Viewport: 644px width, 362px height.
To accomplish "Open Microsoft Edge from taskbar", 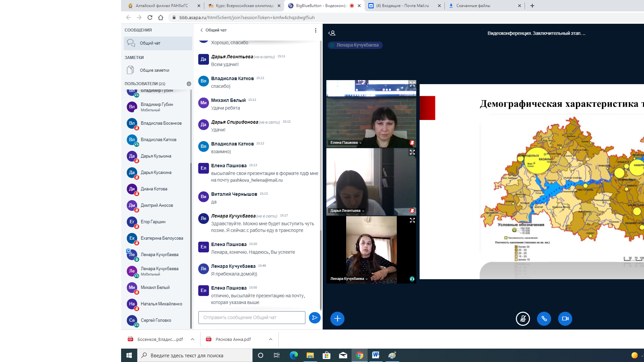I will [x=293, y=355].
